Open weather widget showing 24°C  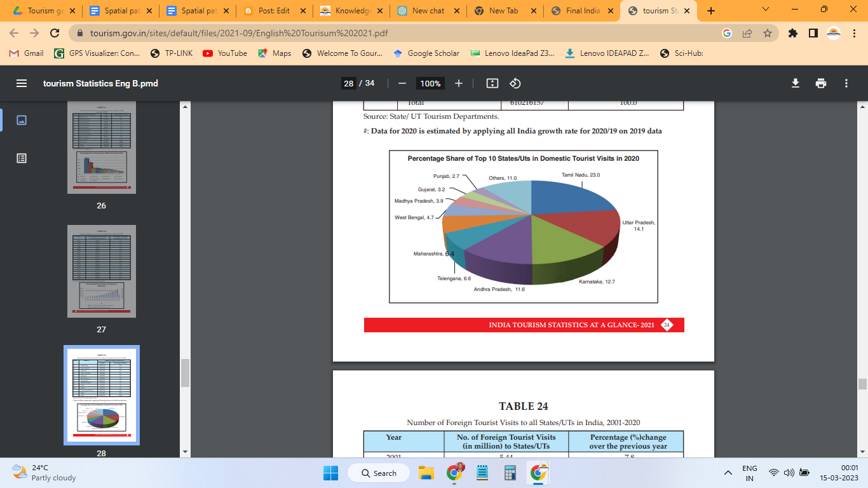click(x=44, y=473)
